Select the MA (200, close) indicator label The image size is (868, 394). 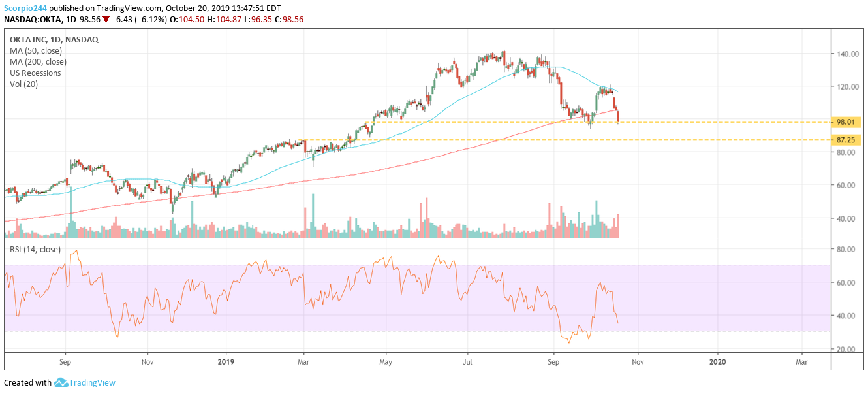tap(39, 62)
